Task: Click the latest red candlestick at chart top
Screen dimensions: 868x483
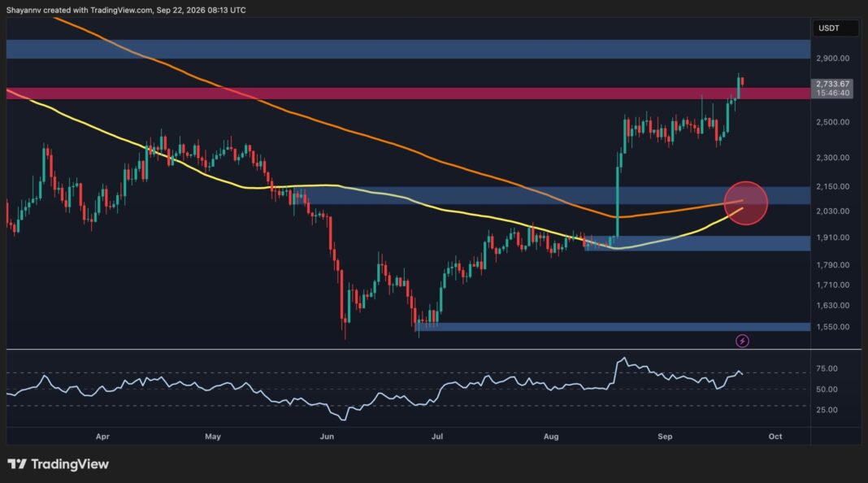Action: tap(742, 81)
